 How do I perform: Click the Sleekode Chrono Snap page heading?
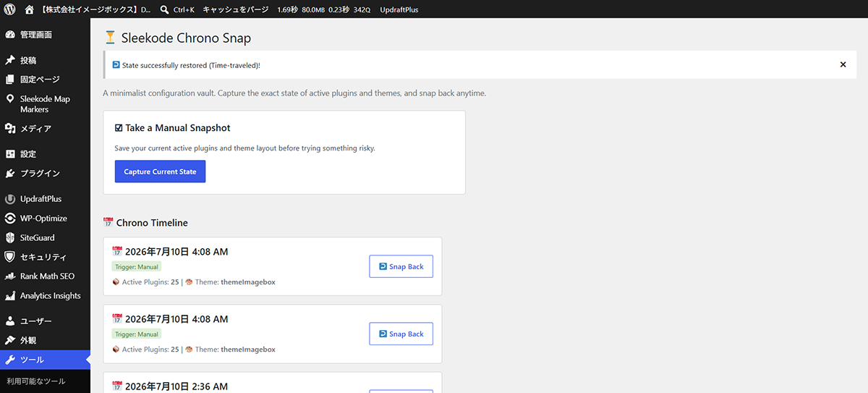(x=186, y=38)
